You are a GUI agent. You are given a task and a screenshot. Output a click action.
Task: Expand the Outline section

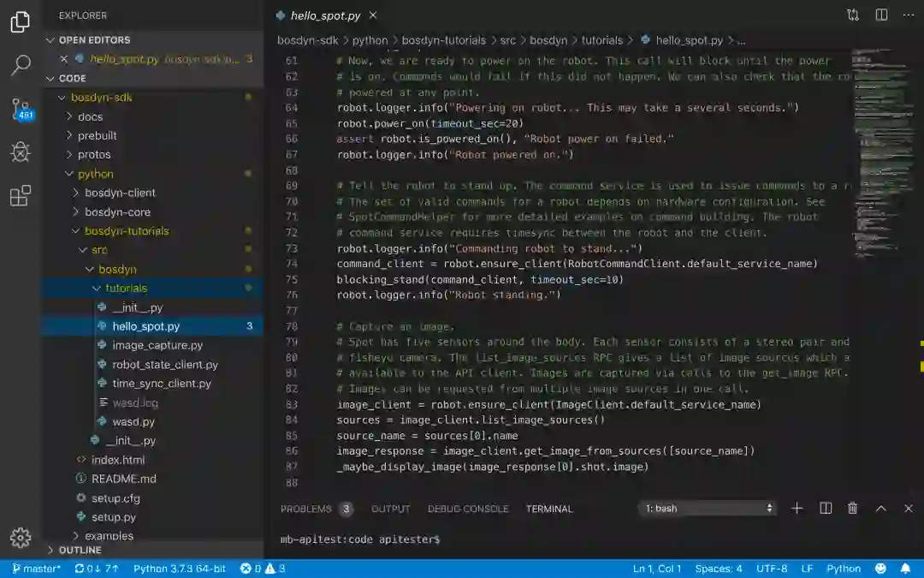pyautogui.click(x=152, y=550)
